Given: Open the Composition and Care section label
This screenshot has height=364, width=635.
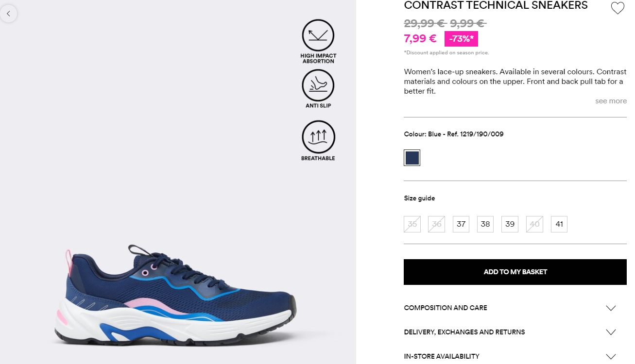Looking at the screenshot, I should [x=446, y=308].
